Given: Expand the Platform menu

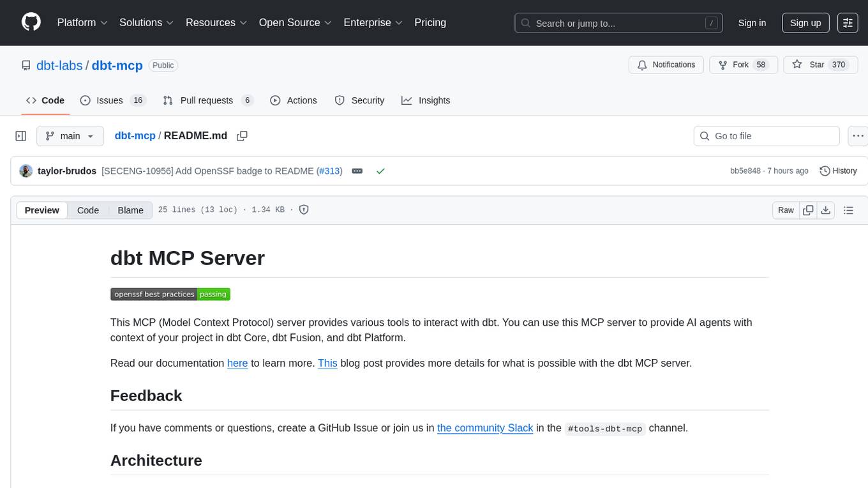Looking at the screenshot, I should point(82,22).
